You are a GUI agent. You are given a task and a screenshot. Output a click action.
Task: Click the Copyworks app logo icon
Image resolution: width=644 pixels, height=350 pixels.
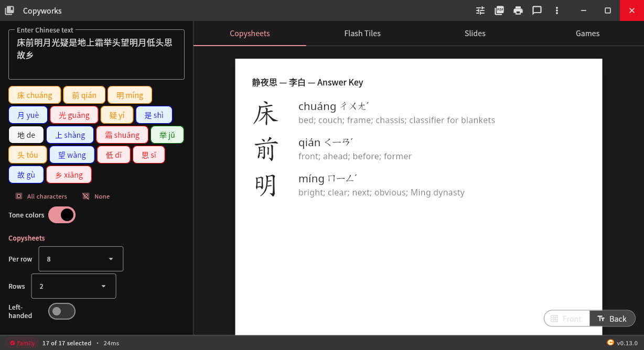pyautogui.click(x=9, y=10)
